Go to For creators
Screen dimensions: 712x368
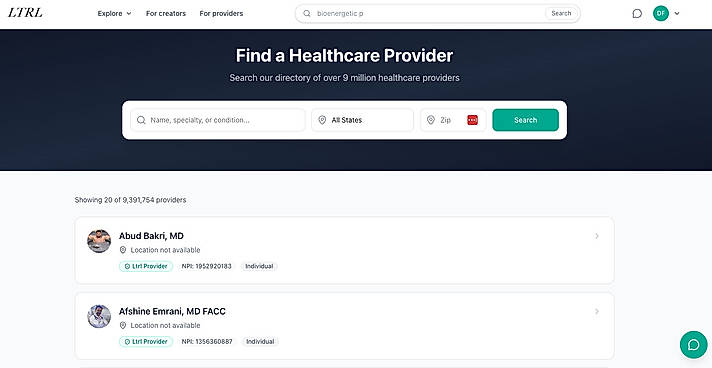(166, 14)
